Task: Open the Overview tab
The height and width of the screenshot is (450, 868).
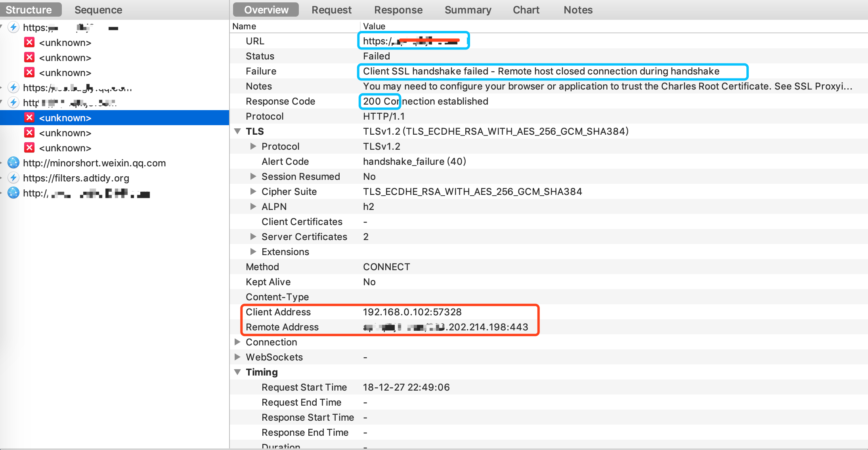Action: pos(266,10)
